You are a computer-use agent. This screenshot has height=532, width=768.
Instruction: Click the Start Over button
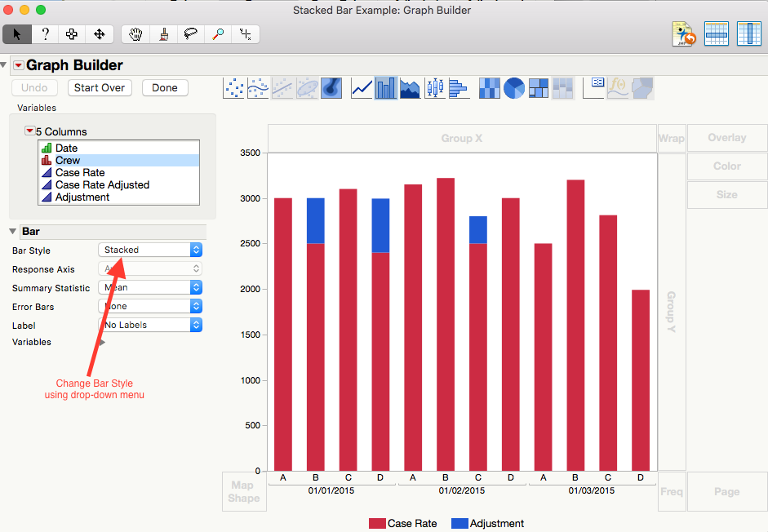100,87
